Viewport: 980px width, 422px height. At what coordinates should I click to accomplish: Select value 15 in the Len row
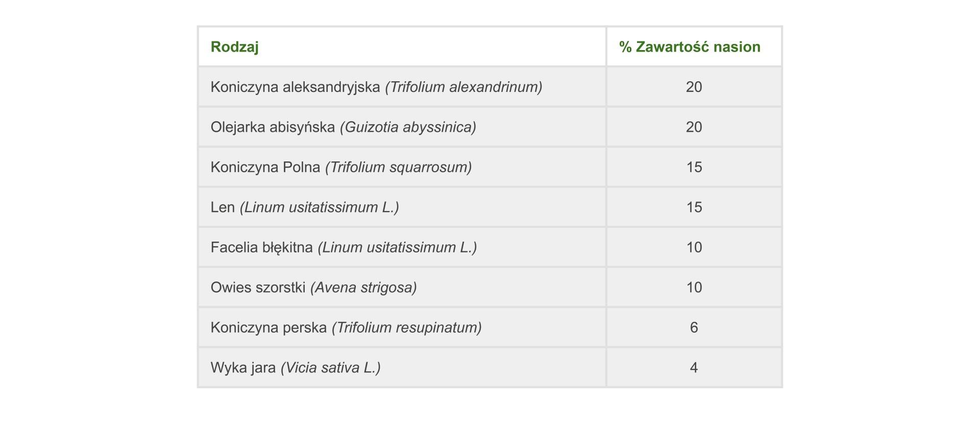pos(694,207)
